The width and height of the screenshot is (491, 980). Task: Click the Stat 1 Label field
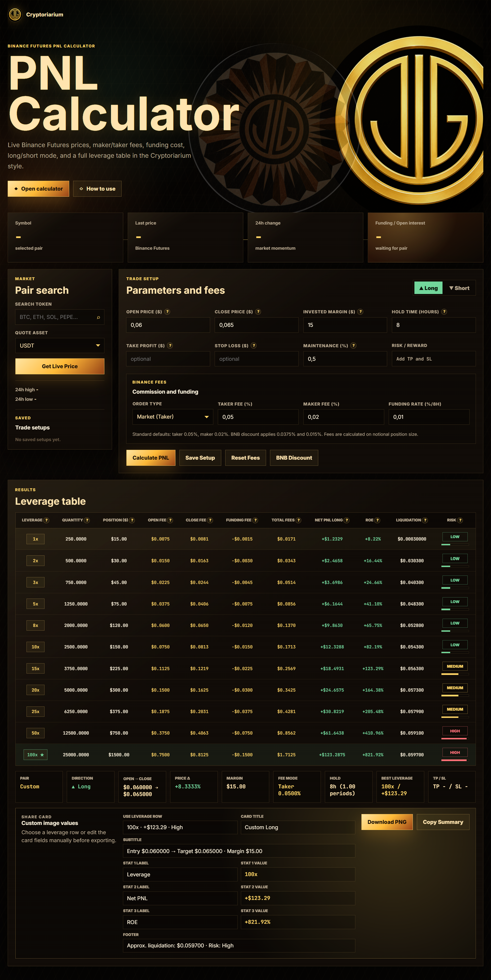point(180,874)
